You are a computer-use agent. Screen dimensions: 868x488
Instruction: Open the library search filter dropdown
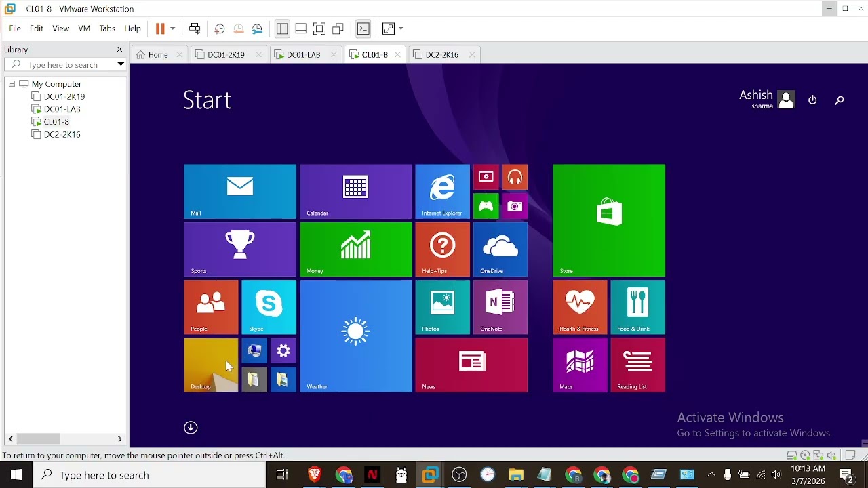(121, 65)
